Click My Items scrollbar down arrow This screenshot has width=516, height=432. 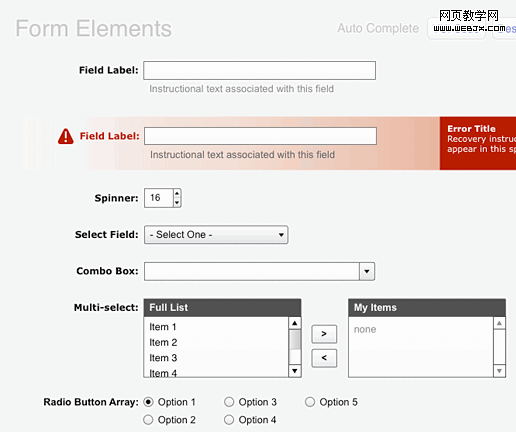[x=499, y=371]
